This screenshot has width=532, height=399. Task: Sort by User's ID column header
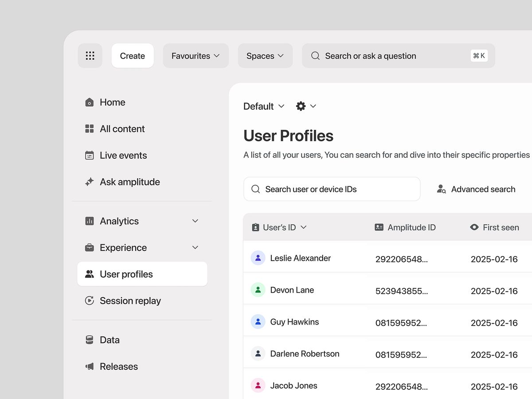[x=279, y=227]
